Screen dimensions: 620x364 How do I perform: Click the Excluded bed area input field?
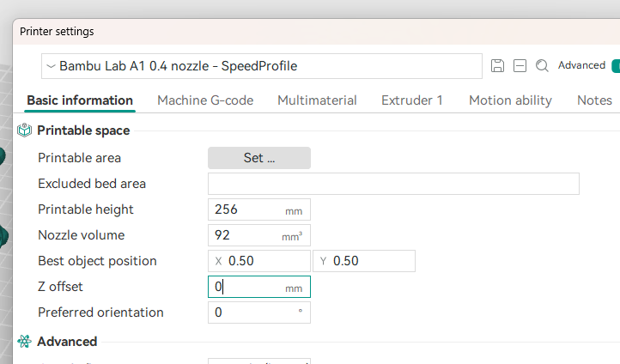394,184
